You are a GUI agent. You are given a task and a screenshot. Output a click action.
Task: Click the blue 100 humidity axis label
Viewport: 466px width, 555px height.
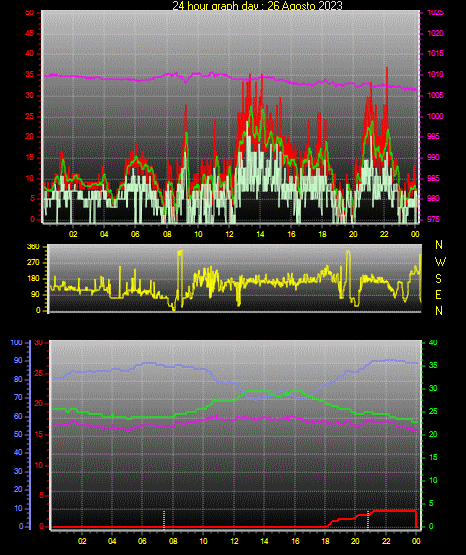(17, 343)
